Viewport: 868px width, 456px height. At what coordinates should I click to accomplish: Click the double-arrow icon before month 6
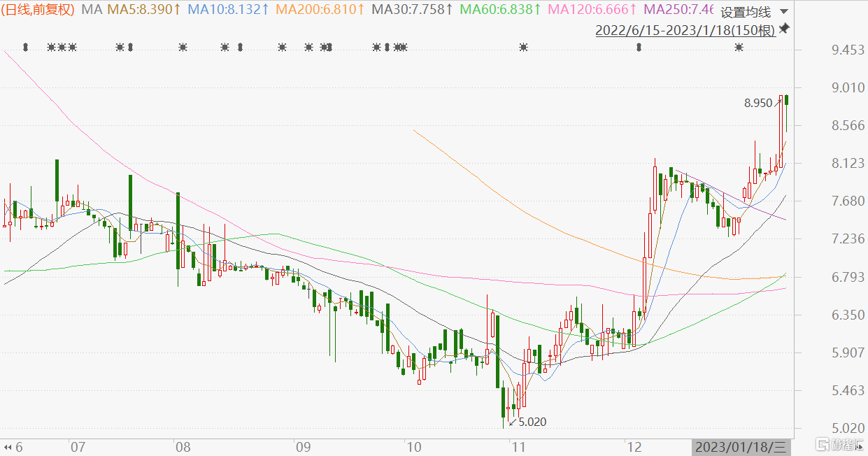pos(8,446)
